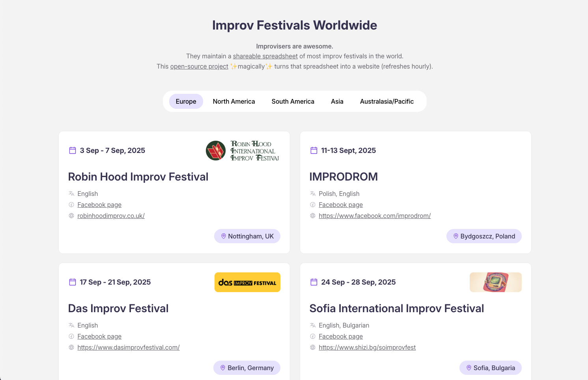
Task: Click the Robin Hood International Improv Festival logo
Action: (x=243, y=151)
